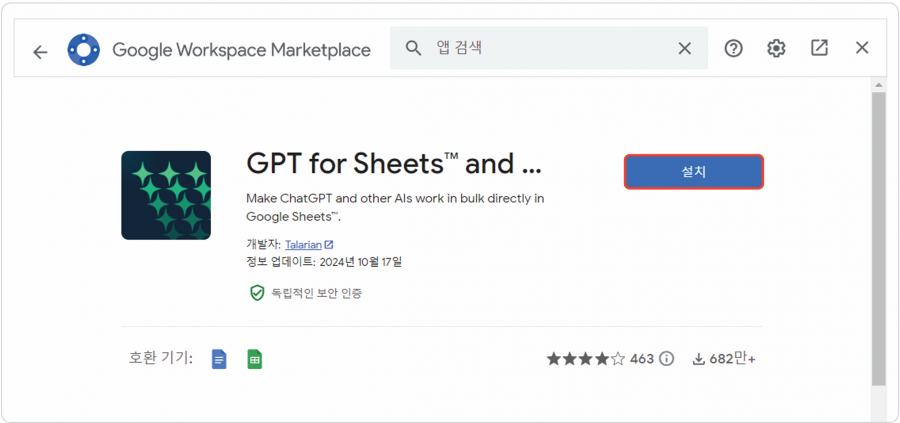Go back with the left arrow
The height and width of the screenshot is (423, 900).
(x=40, y=52)
